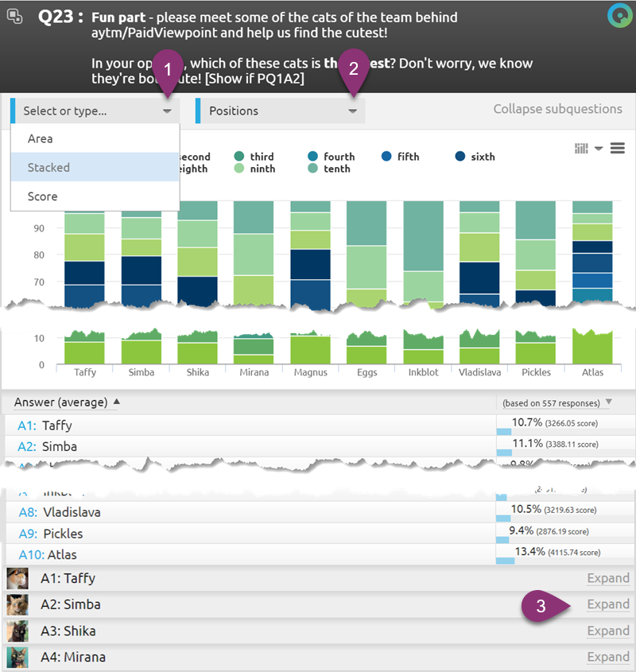Click the Inkblot label on chart axis
The width and height of the screenshot is (636, 672).
tap(424, 372)
